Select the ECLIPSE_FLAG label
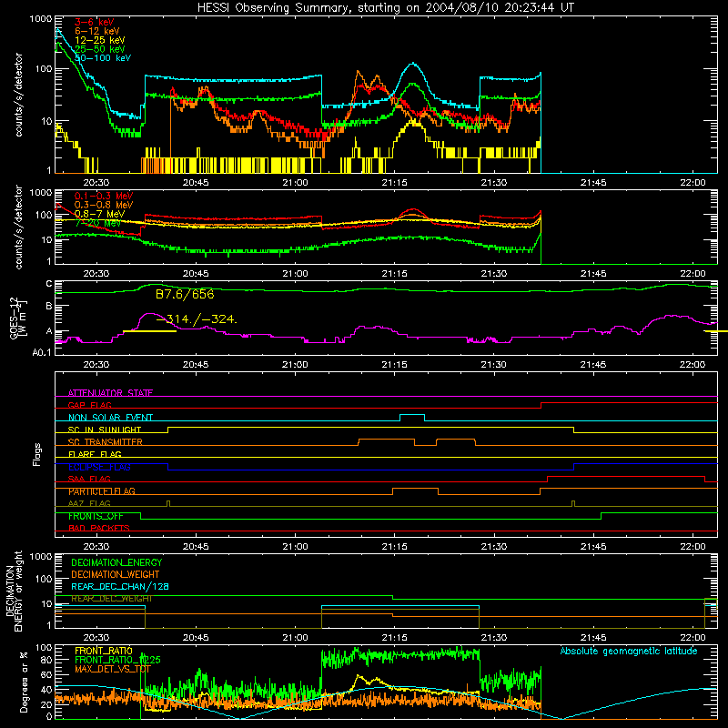The height and width of the screenshot is (728, 728). click(99, 467)
